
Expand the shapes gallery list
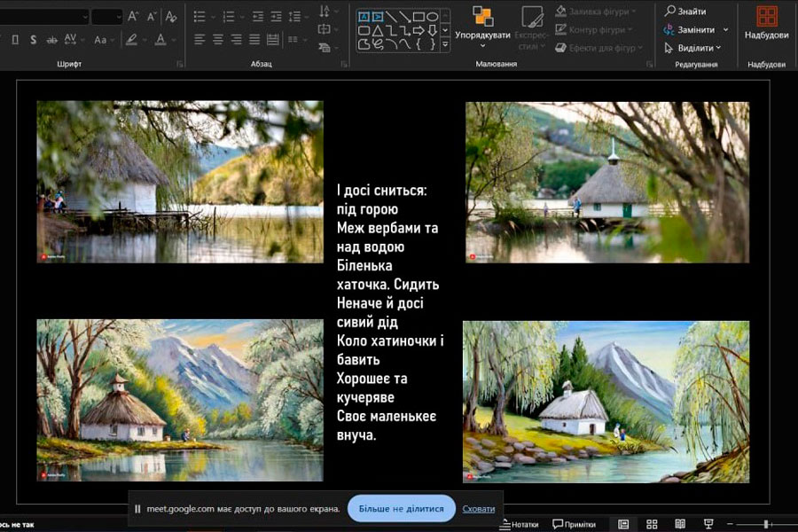tap(444, 43)
